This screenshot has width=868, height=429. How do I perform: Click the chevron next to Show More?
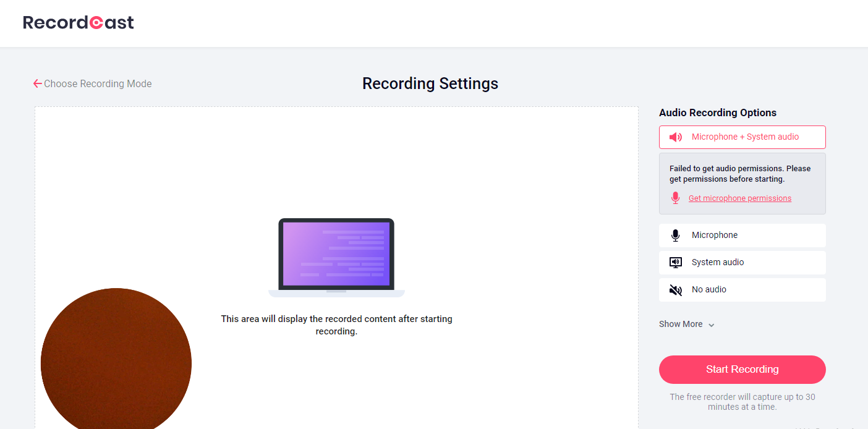712,325
